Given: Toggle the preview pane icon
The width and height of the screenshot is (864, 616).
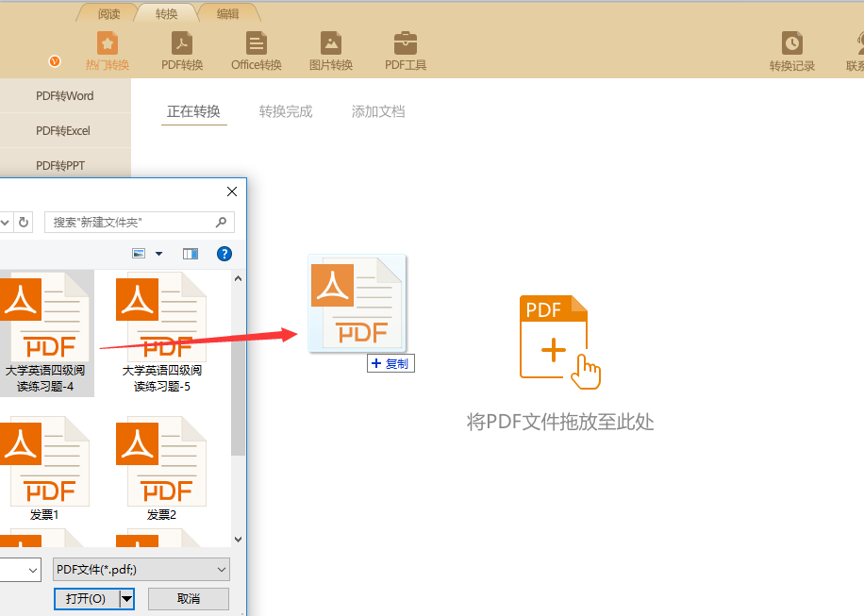Looking at the screenshot, I should [x=191, y=254].
